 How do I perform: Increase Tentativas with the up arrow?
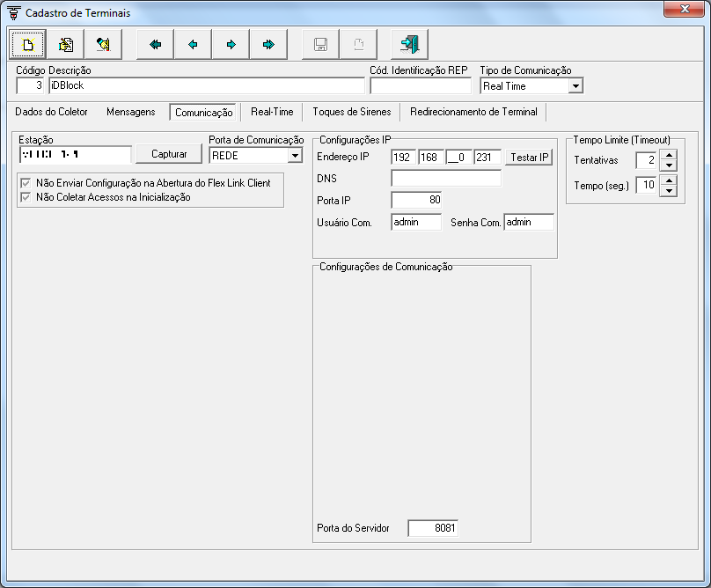[669, 155]
